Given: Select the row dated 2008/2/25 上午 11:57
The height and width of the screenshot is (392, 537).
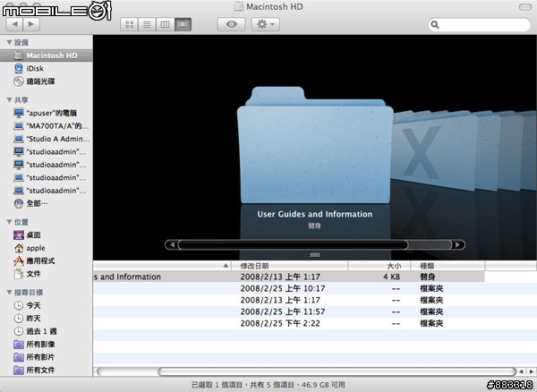Looking at the screenshot, I should click(x=315, y=311).
